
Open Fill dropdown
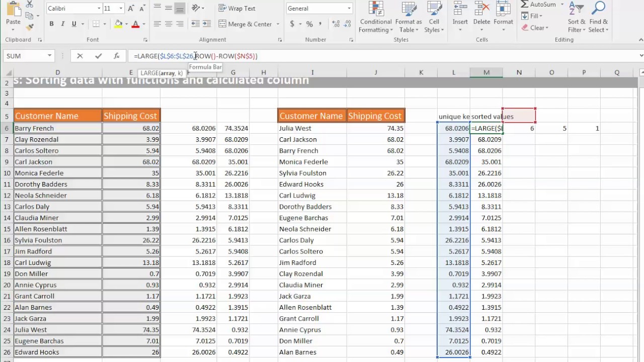[x=531, y=16]
